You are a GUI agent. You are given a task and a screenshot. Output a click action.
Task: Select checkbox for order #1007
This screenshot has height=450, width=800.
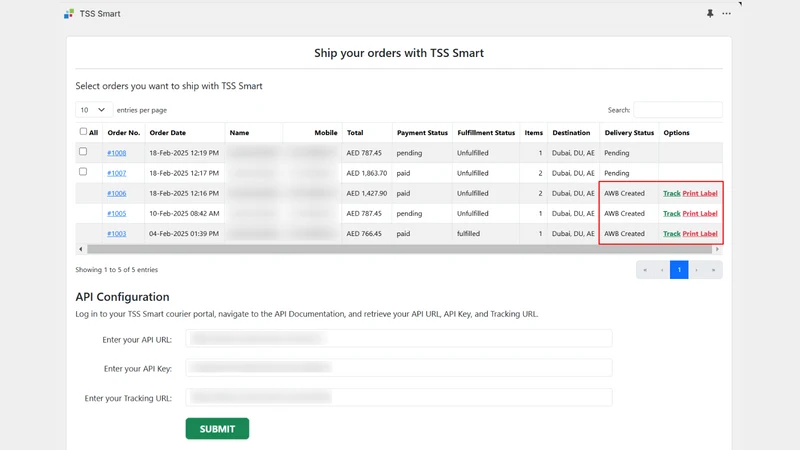click(x=83, y=172)
